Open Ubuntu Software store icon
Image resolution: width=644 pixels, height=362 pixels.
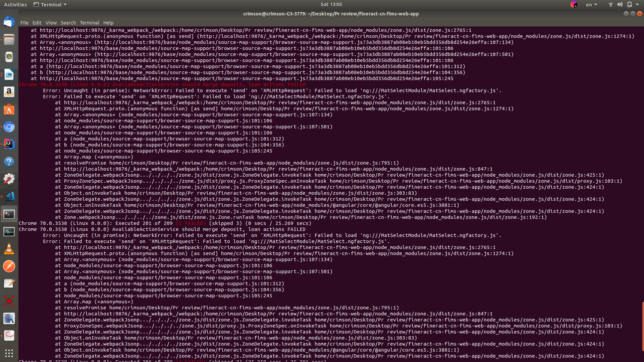pos(9,110)
